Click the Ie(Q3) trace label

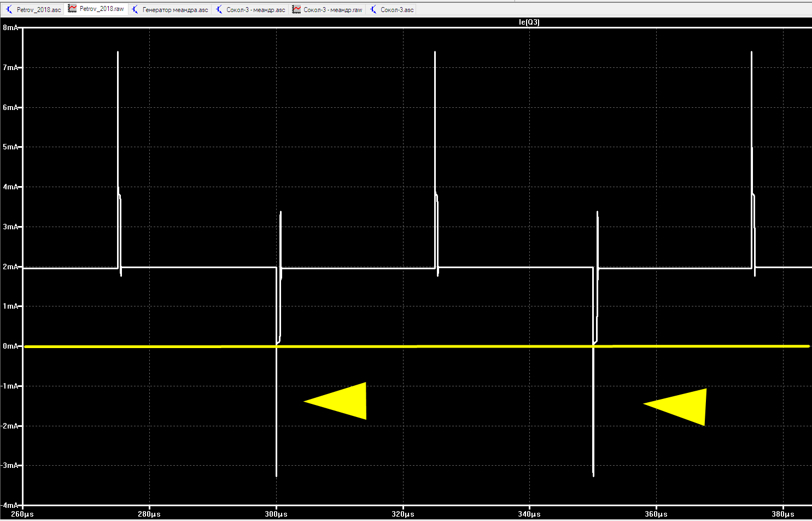click(529, 22)
